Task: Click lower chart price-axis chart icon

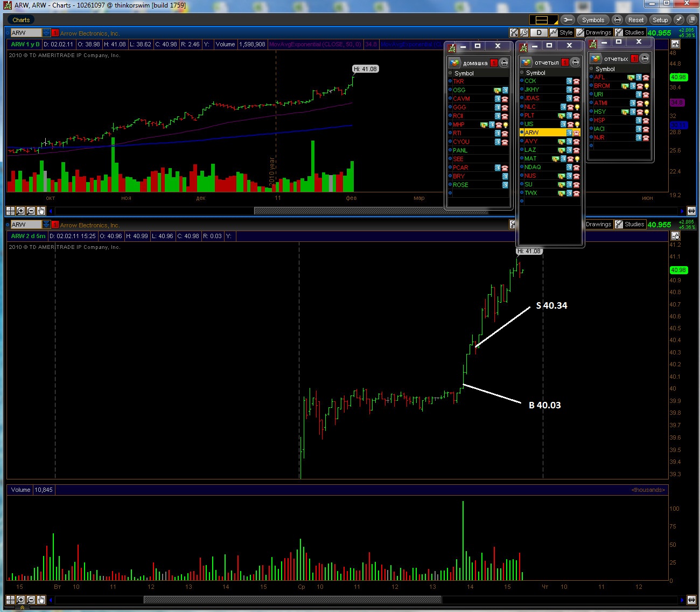Action: tap(675, 236)
